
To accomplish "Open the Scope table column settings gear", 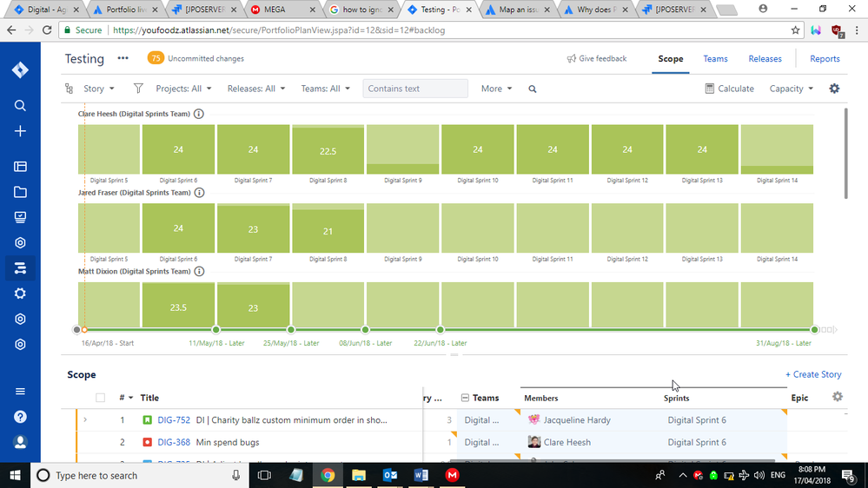I will pos(838,397).
